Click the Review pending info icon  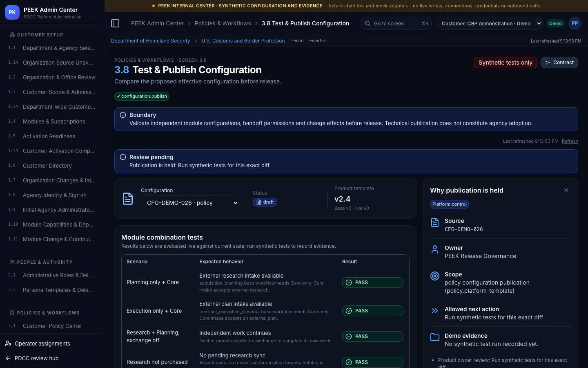pos(123,157)
